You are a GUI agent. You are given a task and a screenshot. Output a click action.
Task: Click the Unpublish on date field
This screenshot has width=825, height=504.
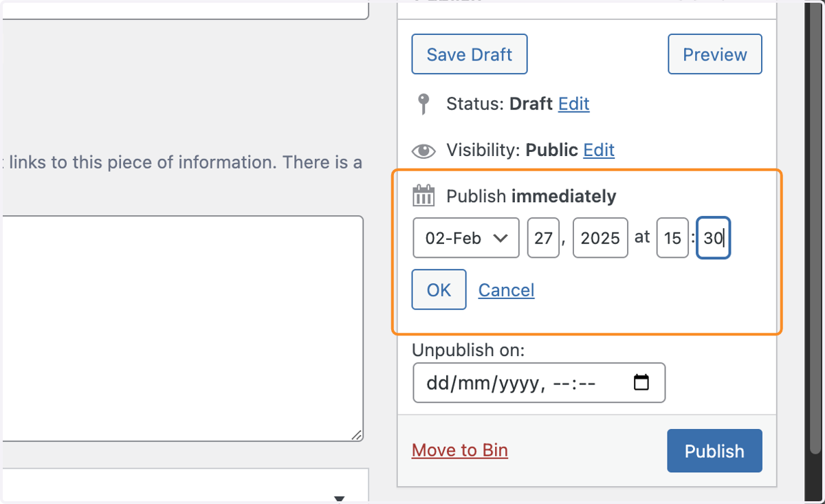(x=539, y=382)
